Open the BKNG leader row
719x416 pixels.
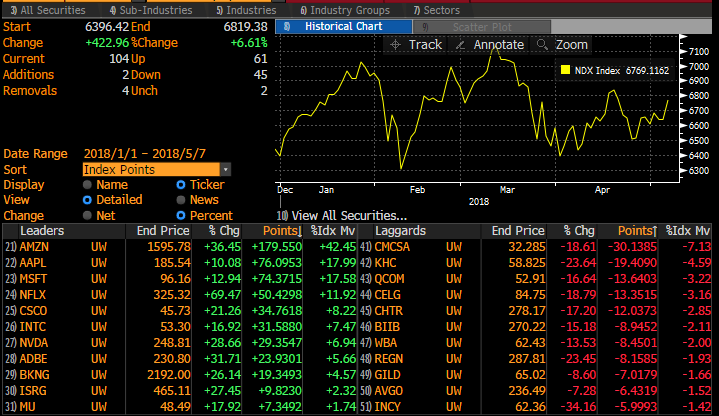pyautogui.click(x=180, y=375)
